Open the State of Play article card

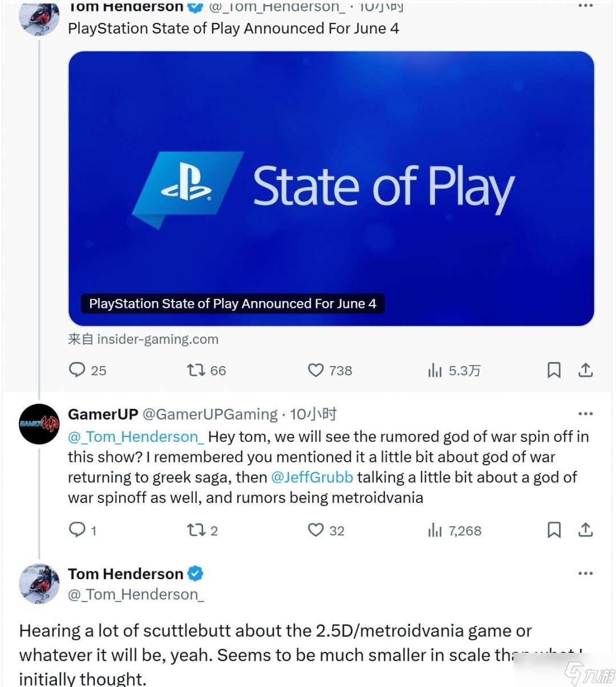(331, 188)
